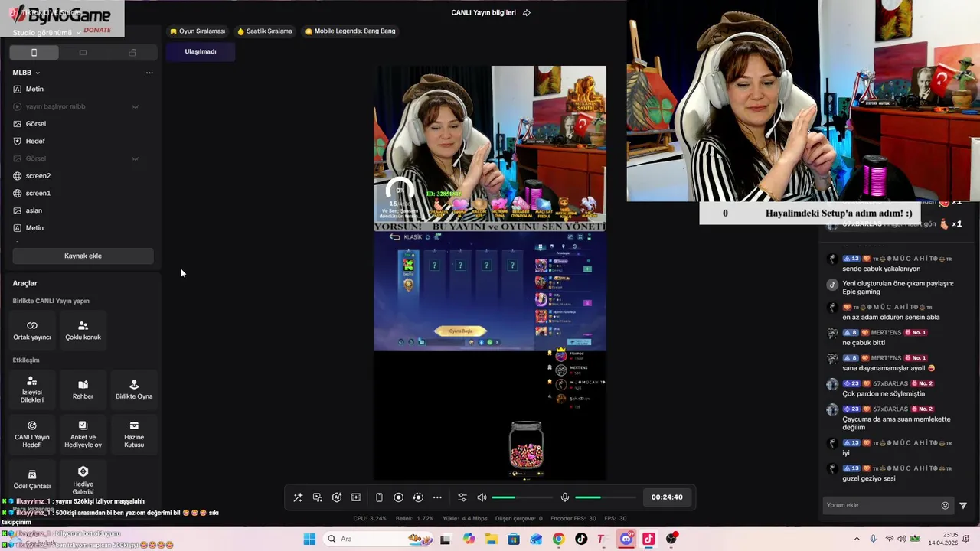The height and width of the screenshot is (551, 980).
Task: Start recording with the record circle icon
Action: pos(398,497)
